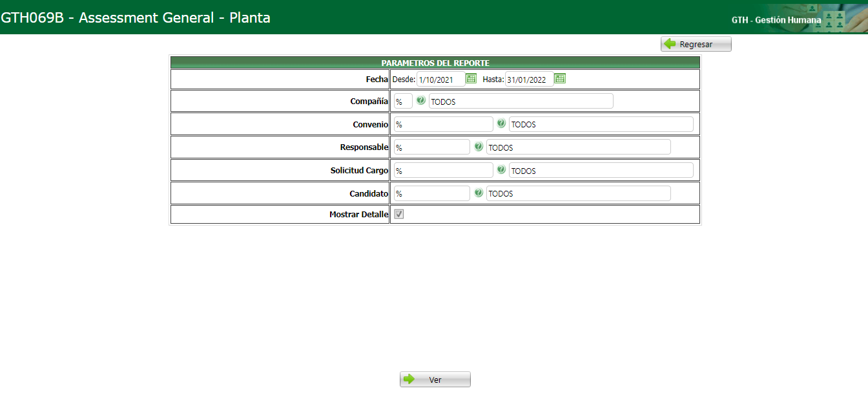Focus the Responsable code field
The image size is (868, 408).
click(x=432, y=147)
